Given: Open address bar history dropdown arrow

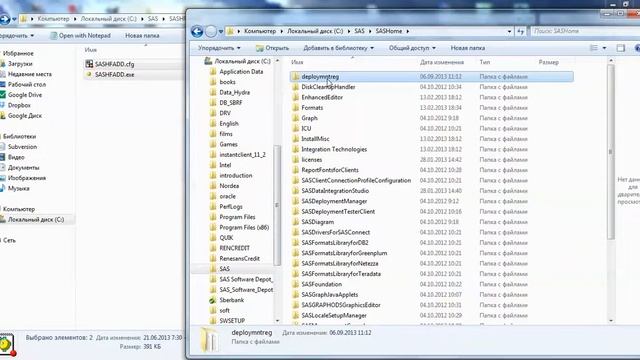Looking at the screenshot, I should [509, 31].
